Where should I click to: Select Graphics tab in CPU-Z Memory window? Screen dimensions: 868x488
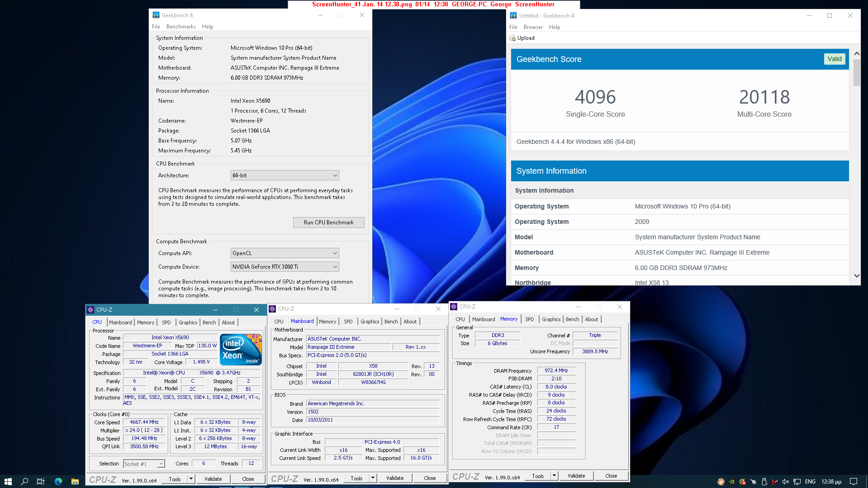(x=551, y=319)
